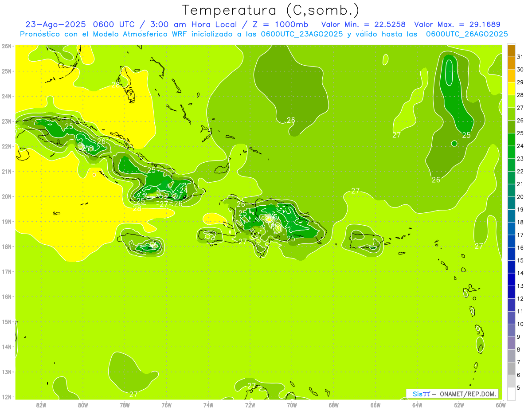Click the "68W" longitude axis label
The image size is (532, 411).
[334, 405]
